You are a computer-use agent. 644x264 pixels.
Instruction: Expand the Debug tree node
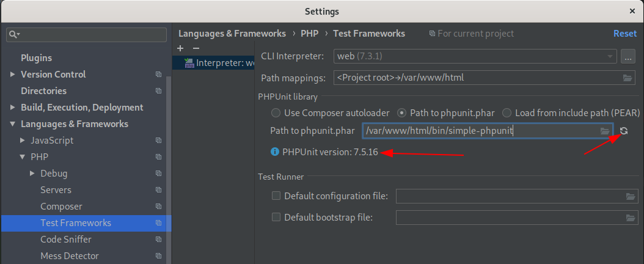[x=32, y=174]
